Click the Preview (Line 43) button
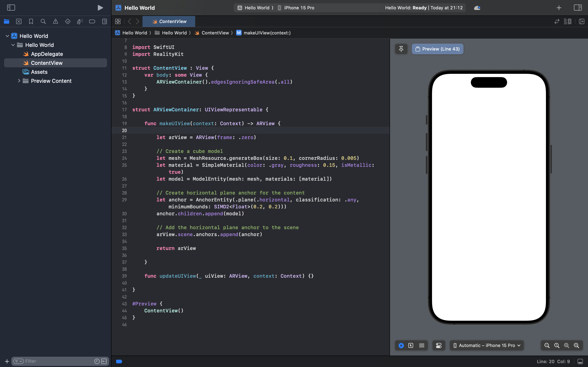 [x=437, y=49]
